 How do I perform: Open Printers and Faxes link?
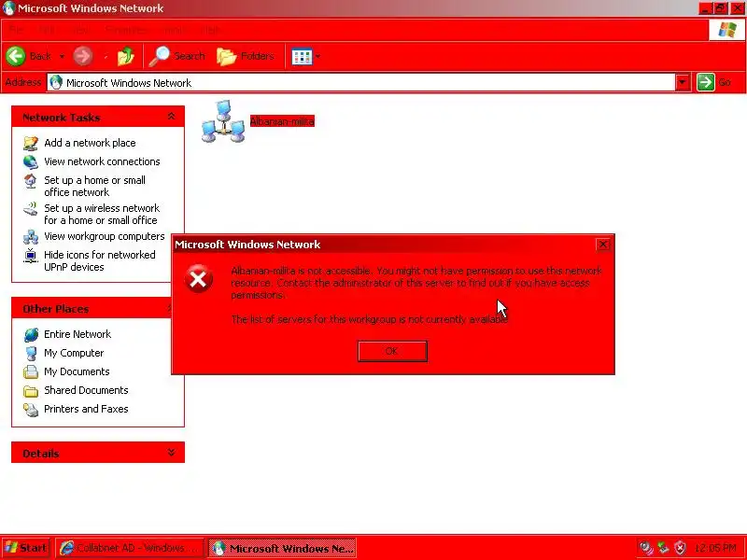point(86,409)
